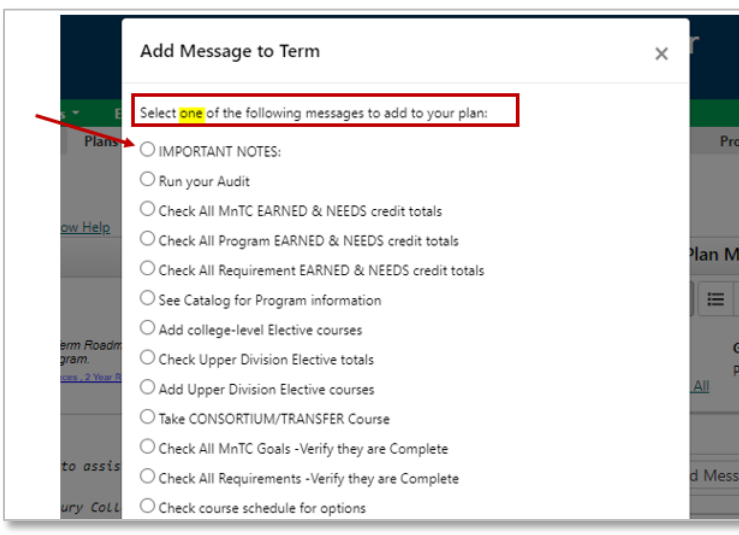Screen dimensions: 739x535
Task: Select Add college-level Elective courses
Action: pos(148,328)
